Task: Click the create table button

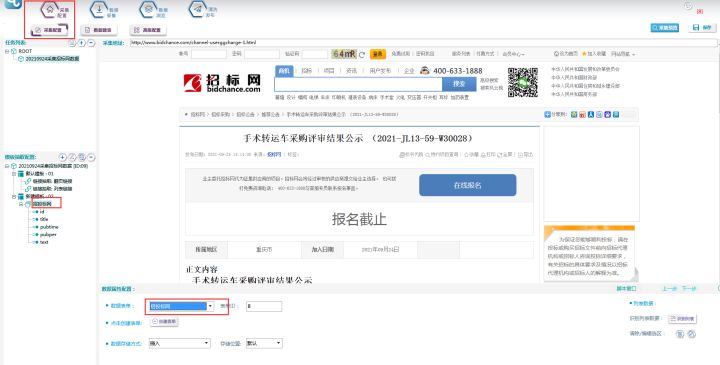Action: [164, 322]
